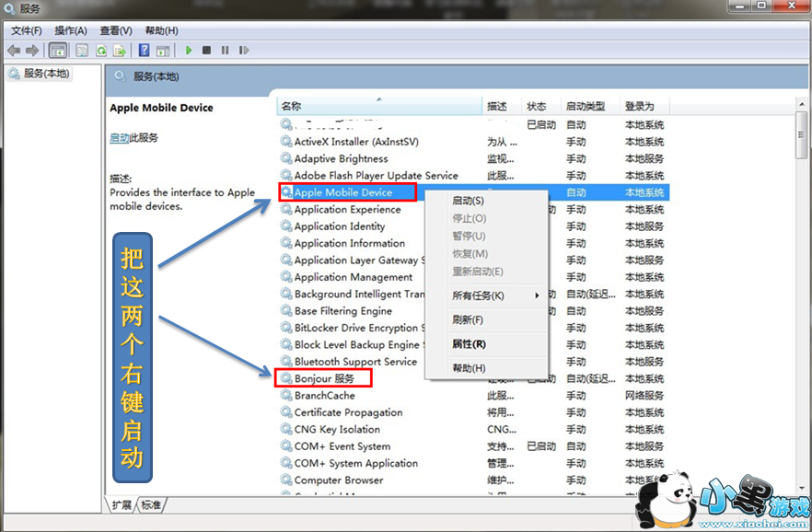Click the green Start Service play icon
812x532 pixels.
(189, 51)
